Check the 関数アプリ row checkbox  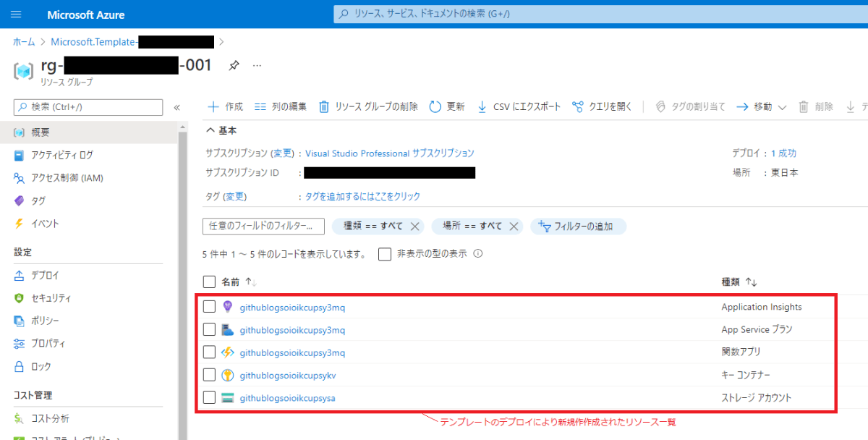(x=209, y=352)
